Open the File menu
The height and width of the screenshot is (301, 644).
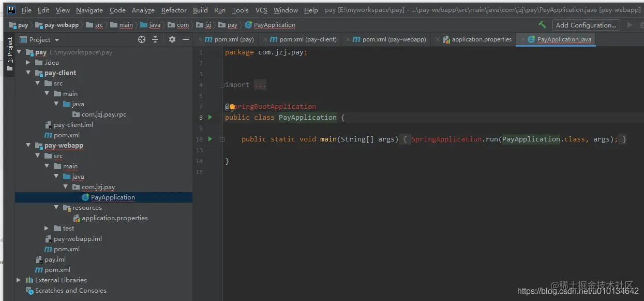tap(26, 10)
